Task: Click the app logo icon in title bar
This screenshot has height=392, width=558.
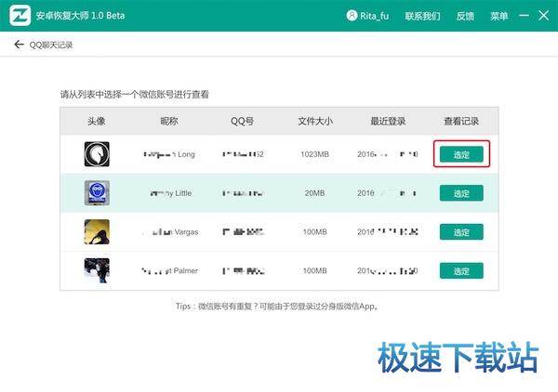Action: [x=20, y=16]
